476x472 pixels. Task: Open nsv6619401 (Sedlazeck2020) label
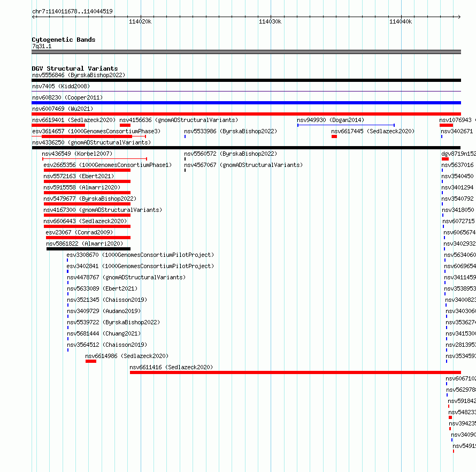point(74,120)
